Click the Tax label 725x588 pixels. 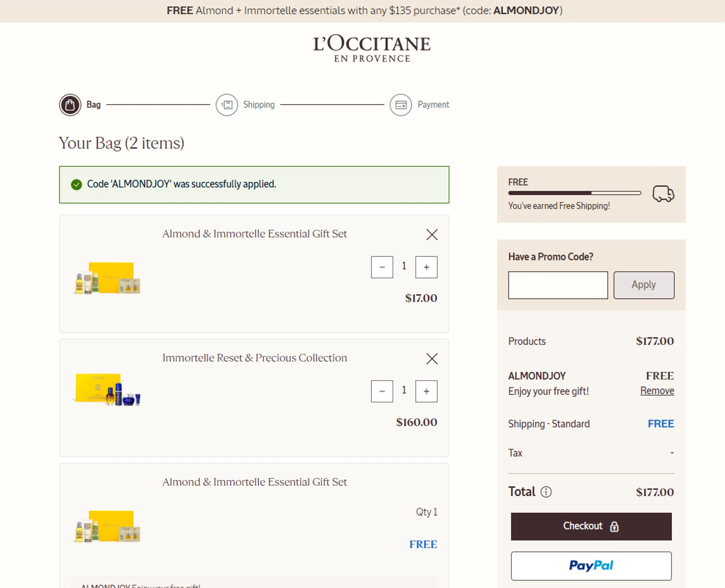515,453
